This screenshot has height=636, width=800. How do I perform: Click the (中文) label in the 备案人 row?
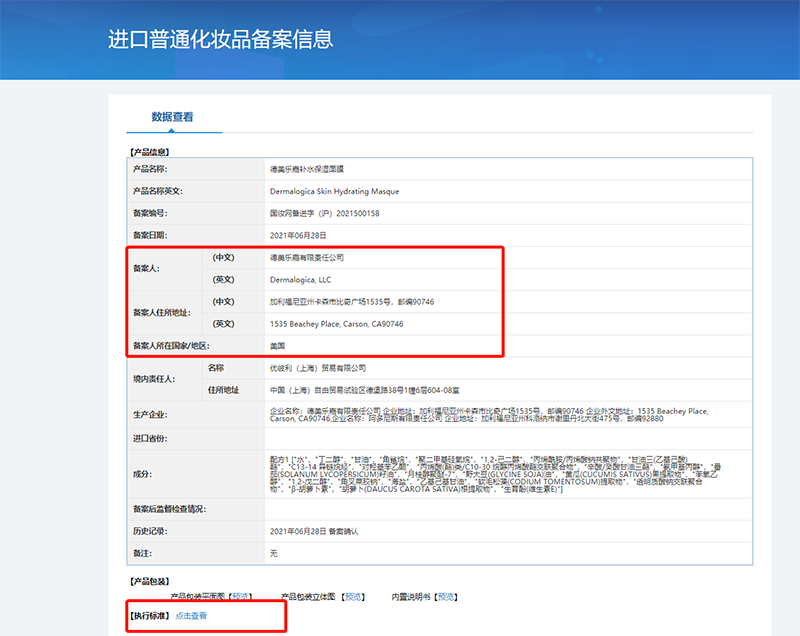tap(223, 258)
